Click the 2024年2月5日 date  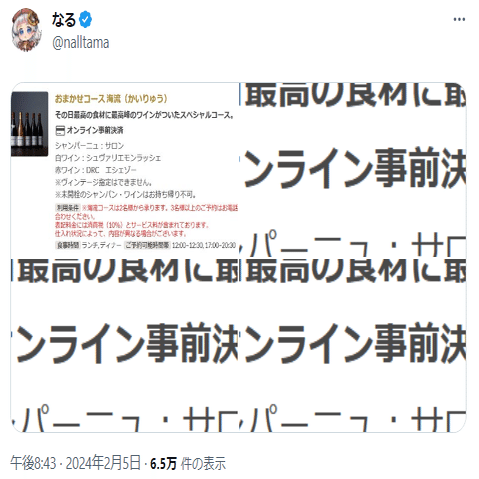(103, 463)
